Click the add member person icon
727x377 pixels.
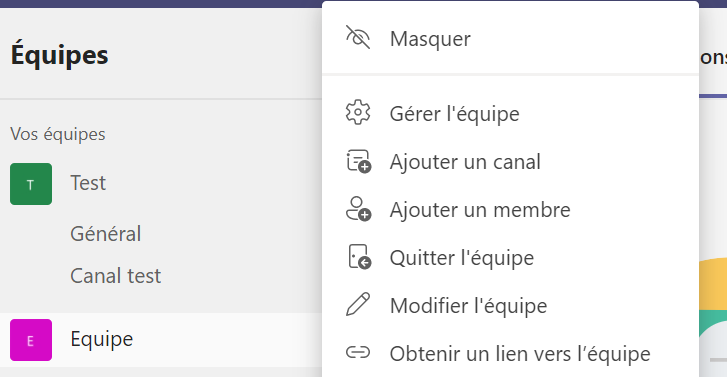point(358,209)
